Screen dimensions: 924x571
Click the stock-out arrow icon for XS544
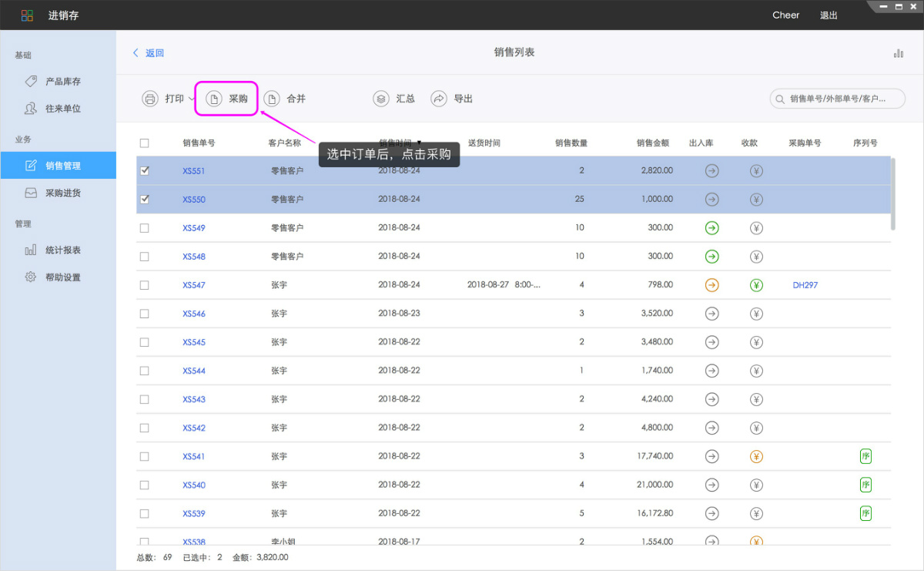click(712, 371)
